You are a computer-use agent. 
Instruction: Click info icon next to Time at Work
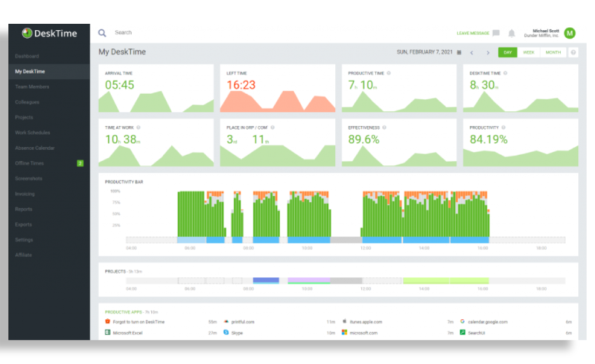[x=139, y=127]
